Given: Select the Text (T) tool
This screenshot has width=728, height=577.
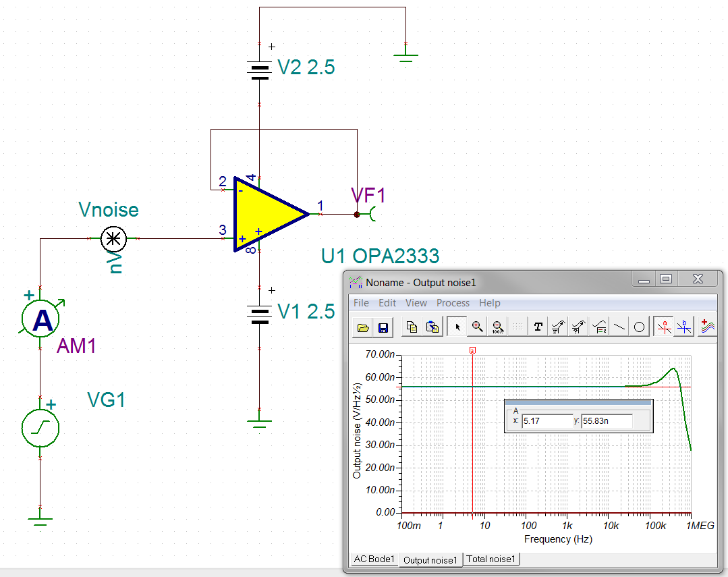Looking at the screenshot, I should [538, 327].
